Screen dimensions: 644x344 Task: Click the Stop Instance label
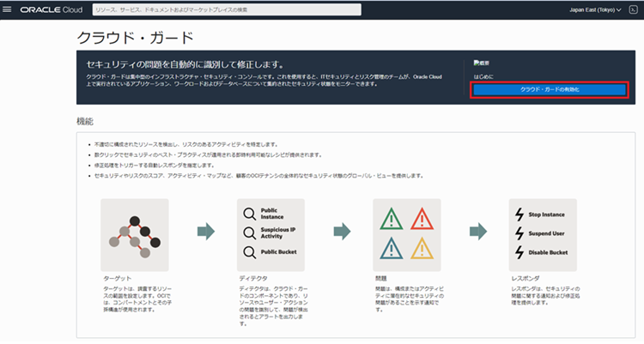tap(546, 214)
